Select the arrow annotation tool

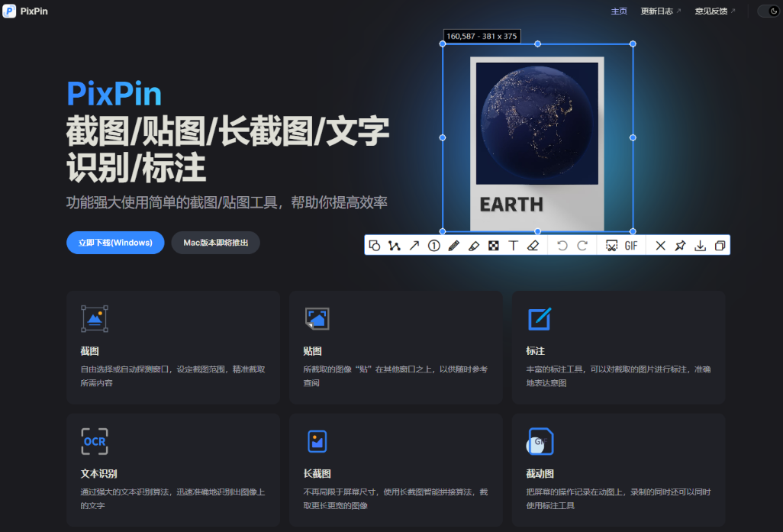click(x=414, y=246)
